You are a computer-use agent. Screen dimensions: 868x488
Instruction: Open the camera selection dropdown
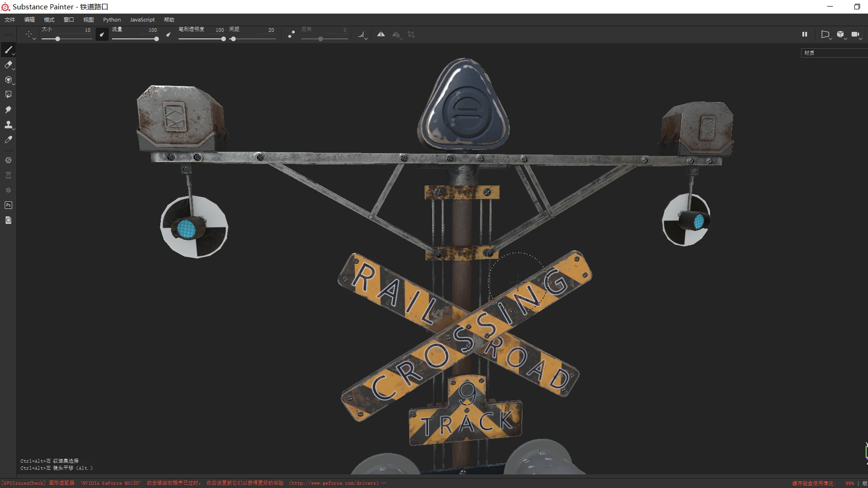point(856,35)
